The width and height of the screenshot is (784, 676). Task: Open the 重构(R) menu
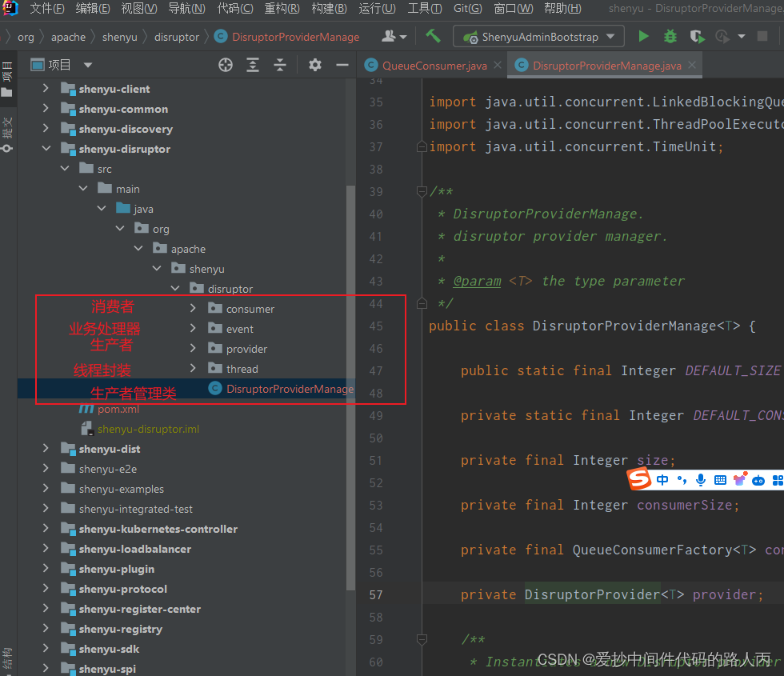pyautogui.click(x=282, y=9)
